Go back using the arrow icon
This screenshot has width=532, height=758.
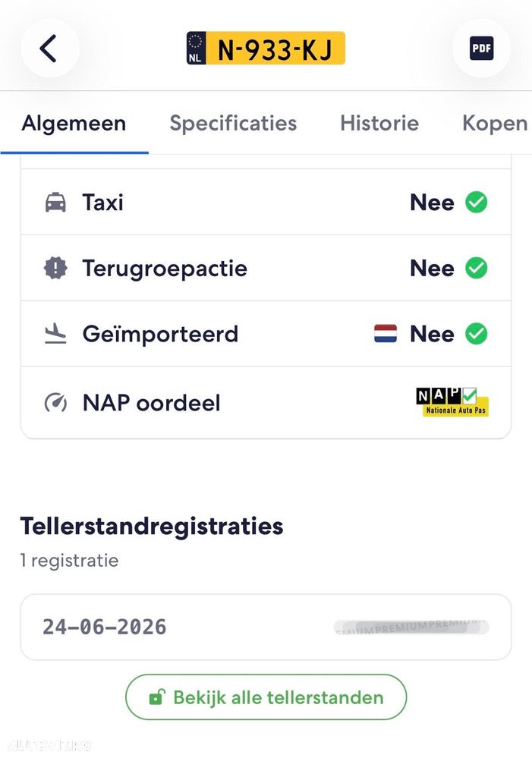(x=50, y=49)
